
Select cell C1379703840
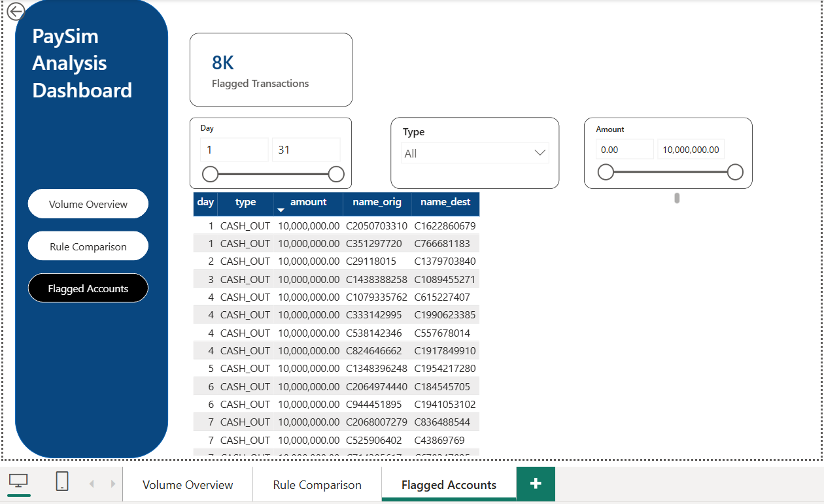(x=445, y=261)
